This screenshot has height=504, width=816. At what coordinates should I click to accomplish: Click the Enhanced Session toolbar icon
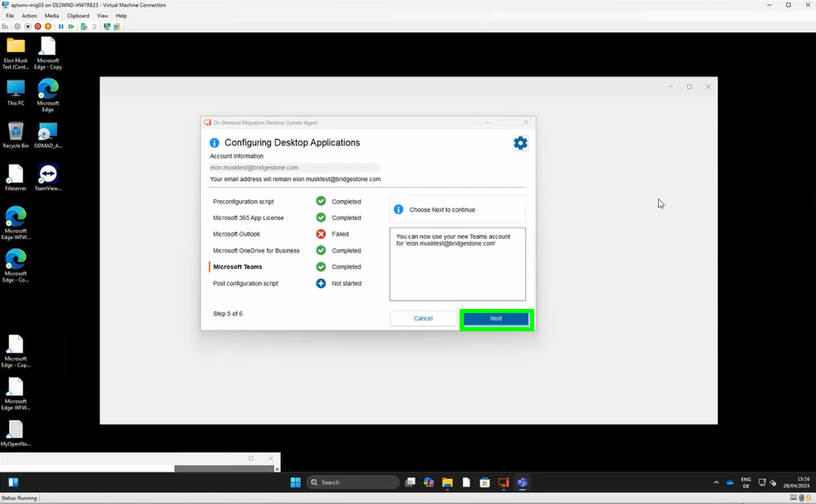(x=106, y=27)
